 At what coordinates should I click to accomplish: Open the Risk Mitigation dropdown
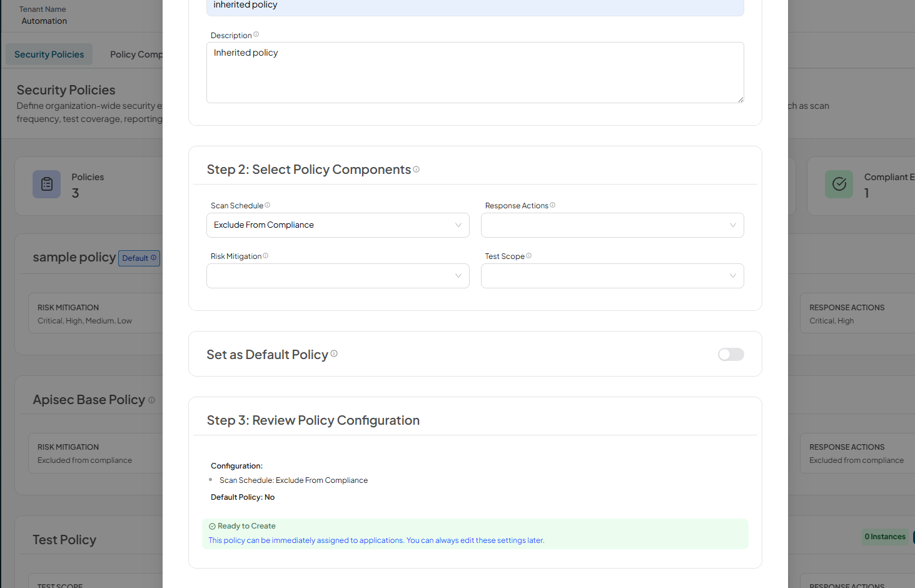click(338, 276)
